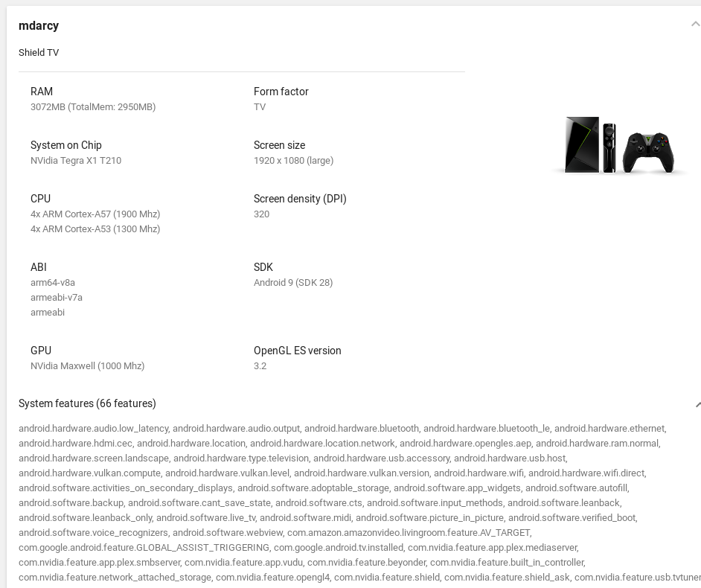The height and width of the screenshot is (588, 701).
Task: Click the GLOBAL_ASSIST_TRIGGERING feature
Action: pos(144,547)
